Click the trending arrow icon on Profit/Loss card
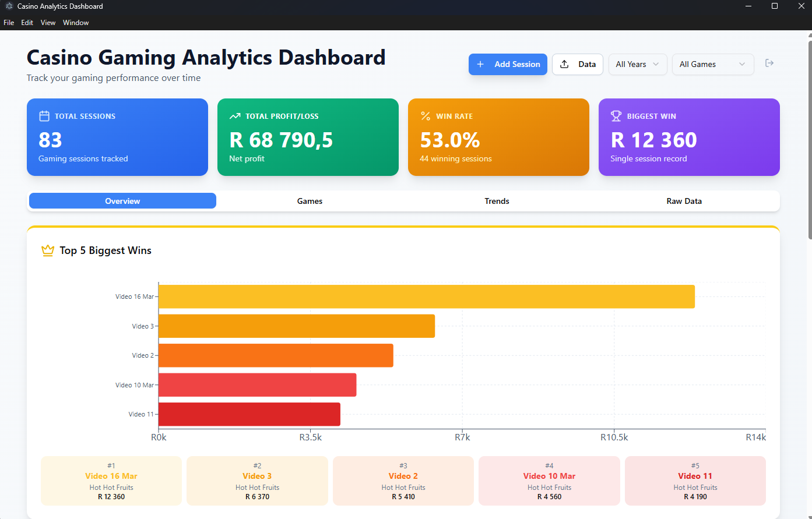The height and width of the screenshot is (519, 812). point(235,116)
